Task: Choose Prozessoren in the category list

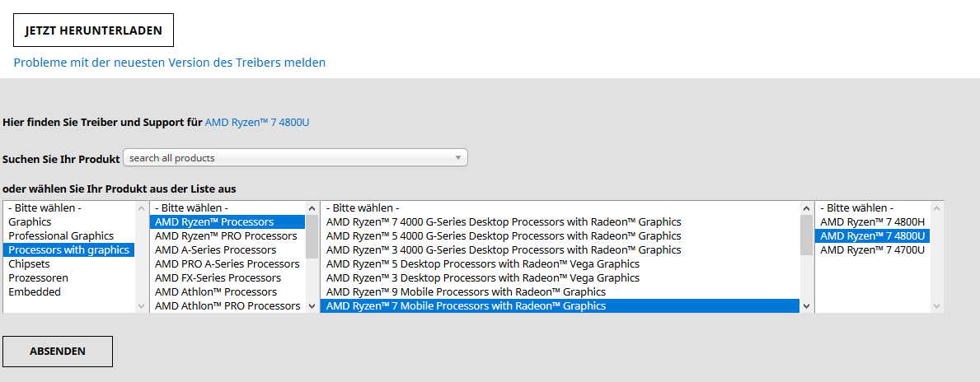Action: click(x=68, y=277)
